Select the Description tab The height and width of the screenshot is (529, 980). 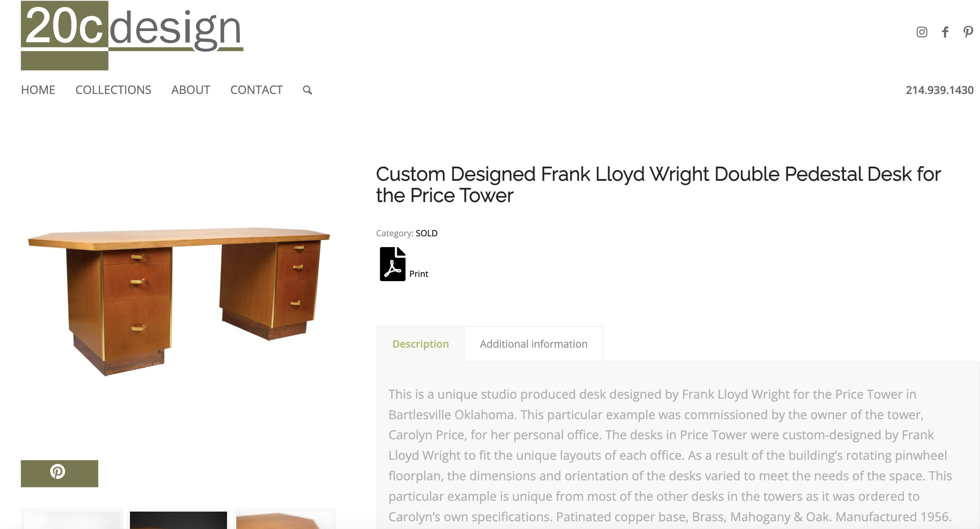420,344
